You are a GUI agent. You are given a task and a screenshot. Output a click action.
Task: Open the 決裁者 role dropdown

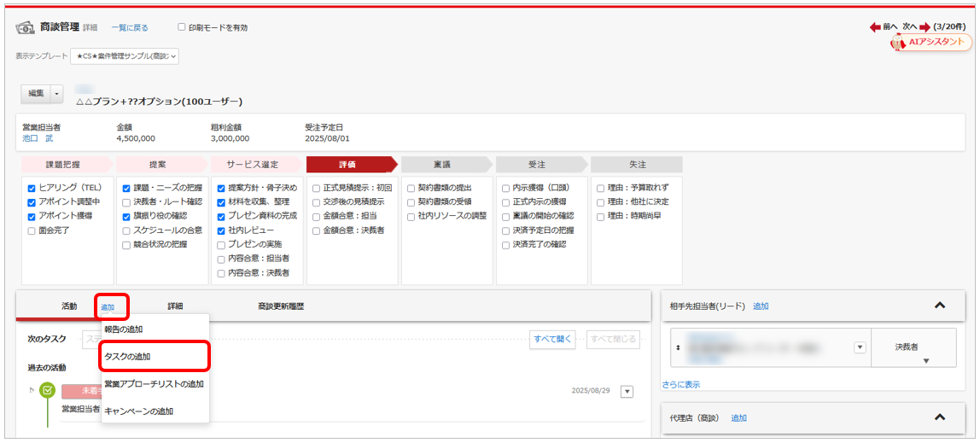925,361
